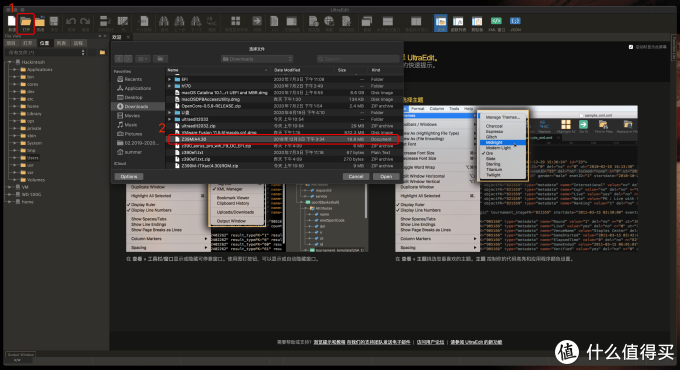Switch to the 项目 tab in File View
680x370 pixels.
pyautogui.click(x=11, y=43)
